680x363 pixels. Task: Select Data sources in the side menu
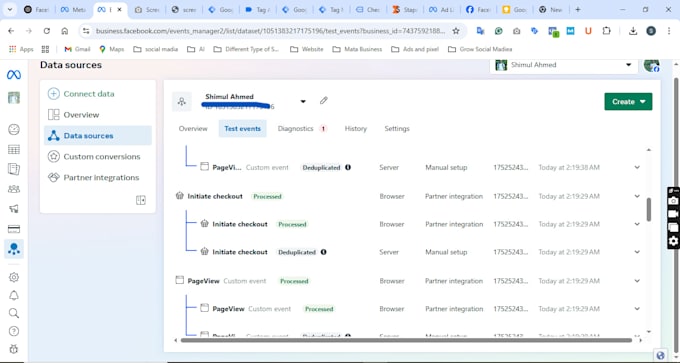click(x=98, y=135)
